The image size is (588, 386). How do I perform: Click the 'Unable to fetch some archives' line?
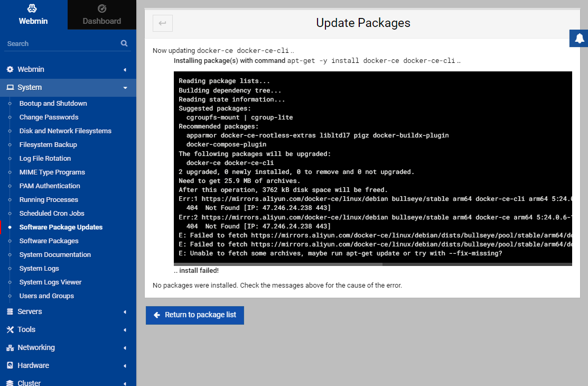point(340,253)
